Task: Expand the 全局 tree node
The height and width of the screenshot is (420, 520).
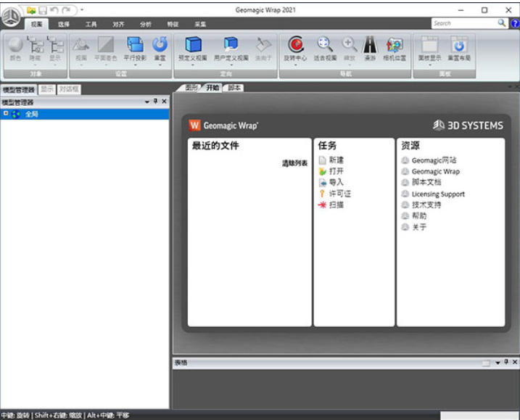Action: pos(6,113)
